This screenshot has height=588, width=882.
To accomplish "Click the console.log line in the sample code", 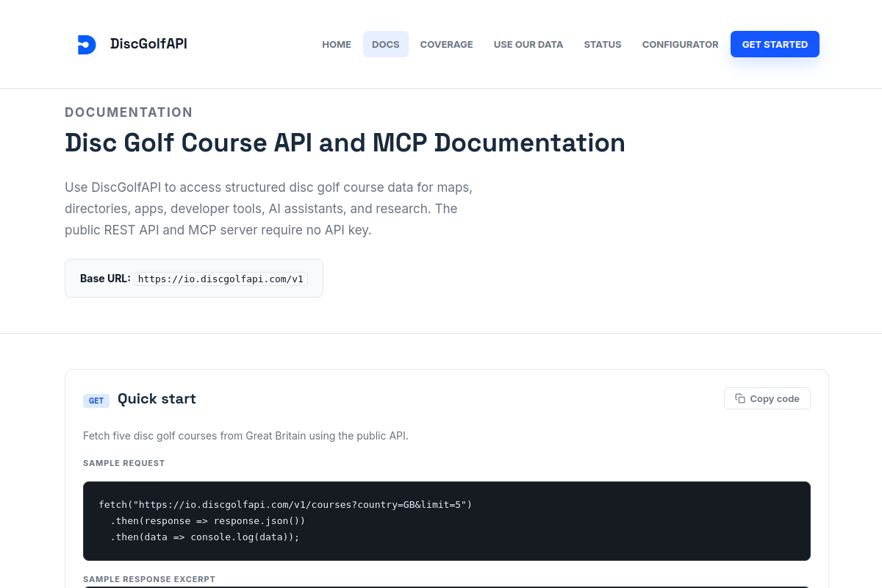I will click(x=205, y=537).
